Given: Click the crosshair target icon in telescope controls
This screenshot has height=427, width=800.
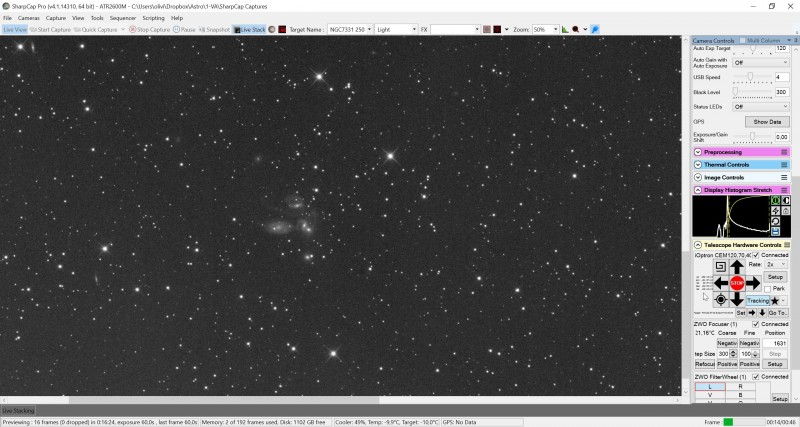Looking at the screenshot, I should [721, 299].
